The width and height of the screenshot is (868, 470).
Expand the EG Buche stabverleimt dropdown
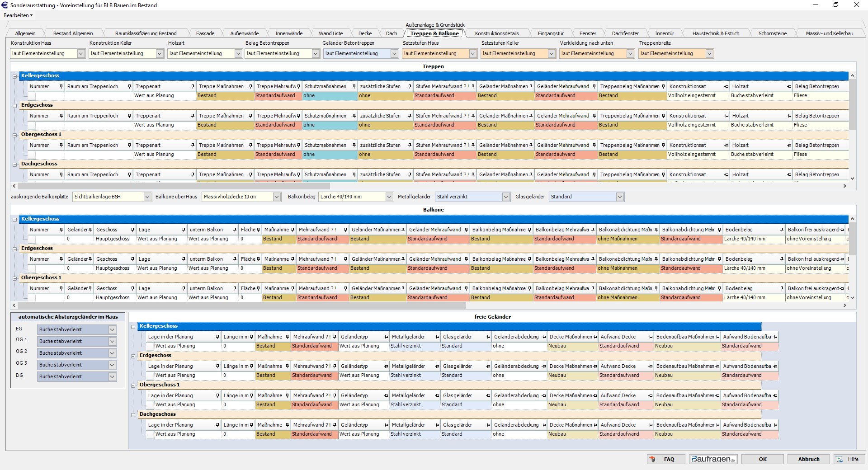[x=112, y=330]
